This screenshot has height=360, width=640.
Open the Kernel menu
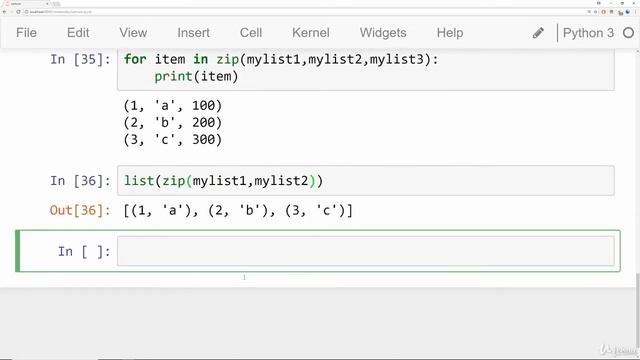click(311, 33)
